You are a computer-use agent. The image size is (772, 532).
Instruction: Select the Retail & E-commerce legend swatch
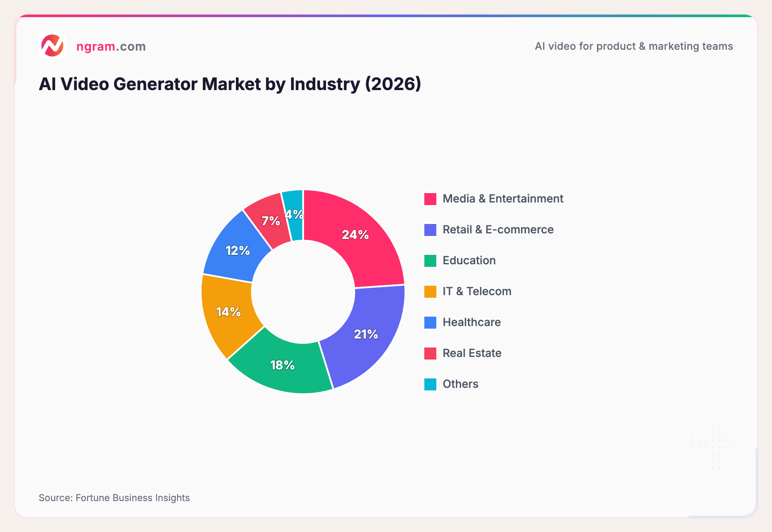click(x=429, y=229)
